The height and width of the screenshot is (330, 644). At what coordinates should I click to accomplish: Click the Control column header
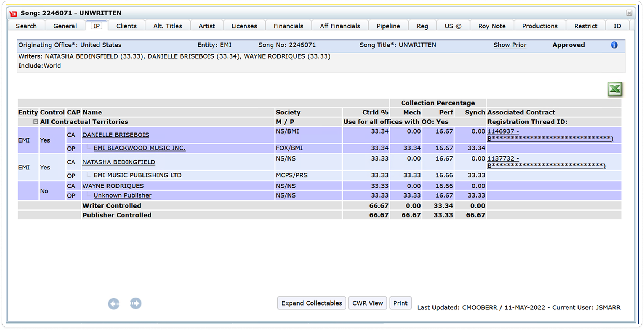tap(53, 112)
